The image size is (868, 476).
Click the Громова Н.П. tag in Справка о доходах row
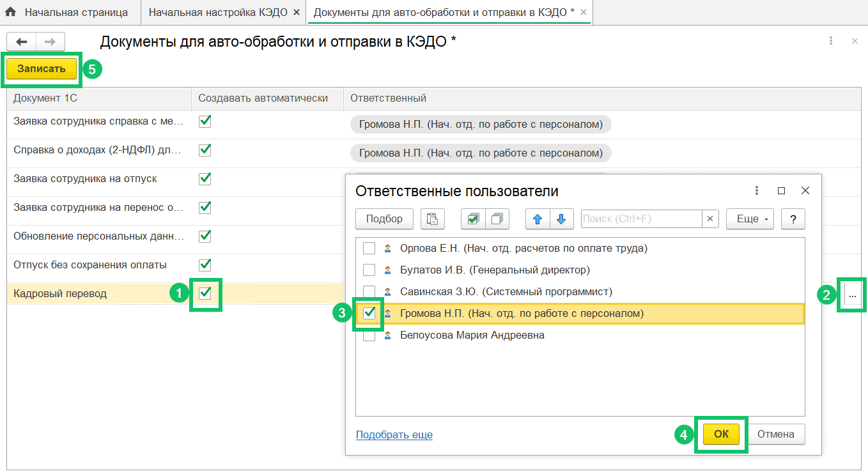coord(481,153)
